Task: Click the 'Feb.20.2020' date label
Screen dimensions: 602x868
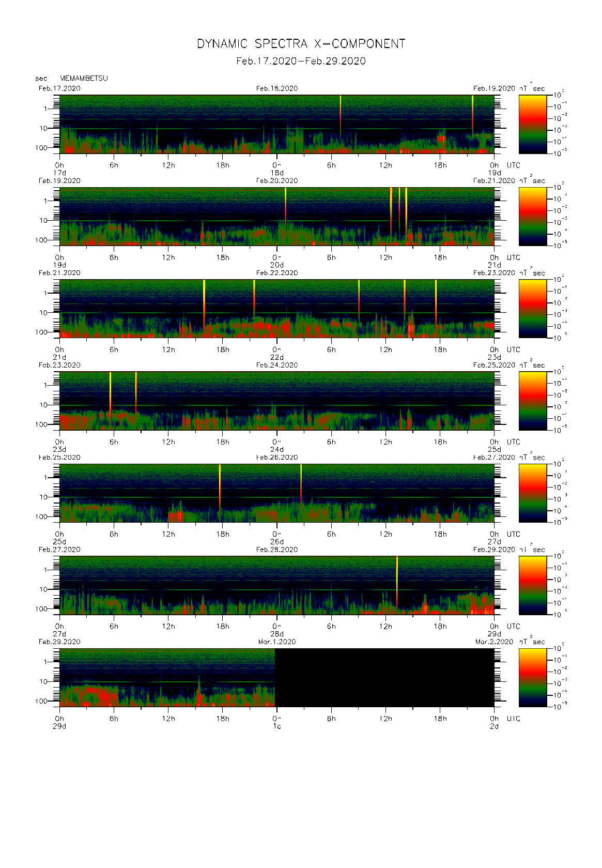Action: tap(277, 180)
